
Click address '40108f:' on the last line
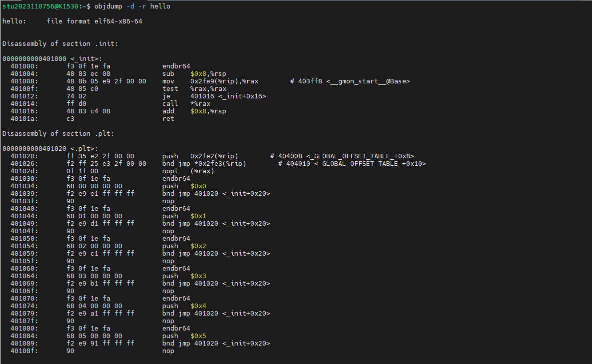point(24,351)
